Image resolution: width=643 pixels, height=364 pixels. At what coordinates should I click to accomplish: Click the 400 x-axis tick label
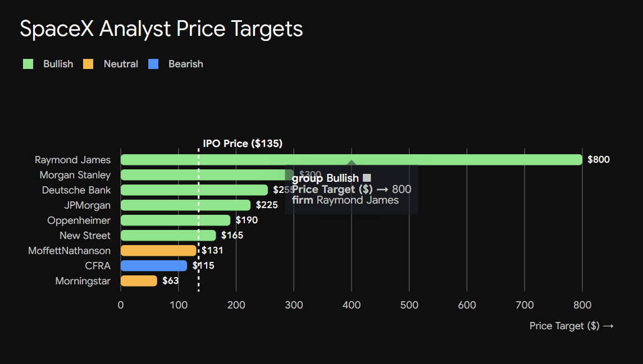[352, 305]
